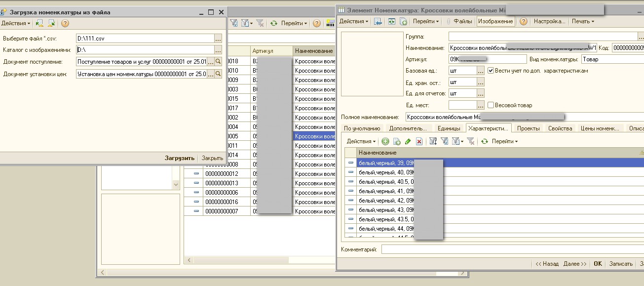Image resolution: width=644 pixels, height=286 pixels.
Task: Click the green add-characteristic plus icon
Action: pos(385,141)
